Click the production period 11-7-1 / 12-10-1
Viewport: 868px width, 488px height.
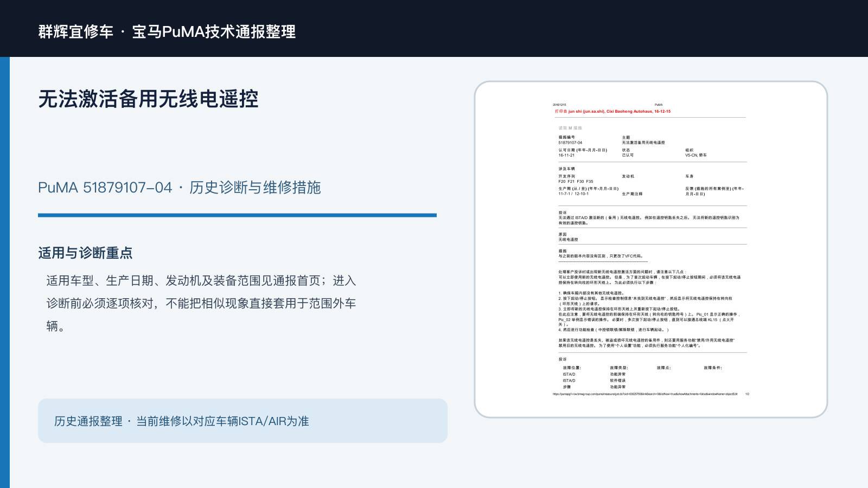(573, 194)
